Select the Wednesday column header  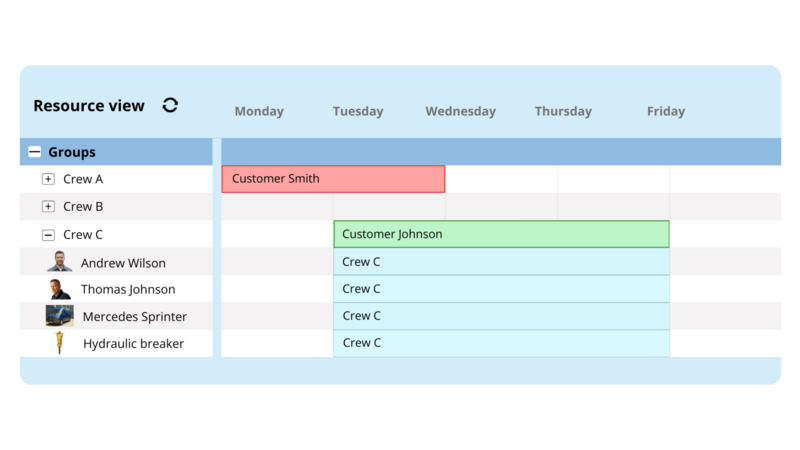coord(460,111)
